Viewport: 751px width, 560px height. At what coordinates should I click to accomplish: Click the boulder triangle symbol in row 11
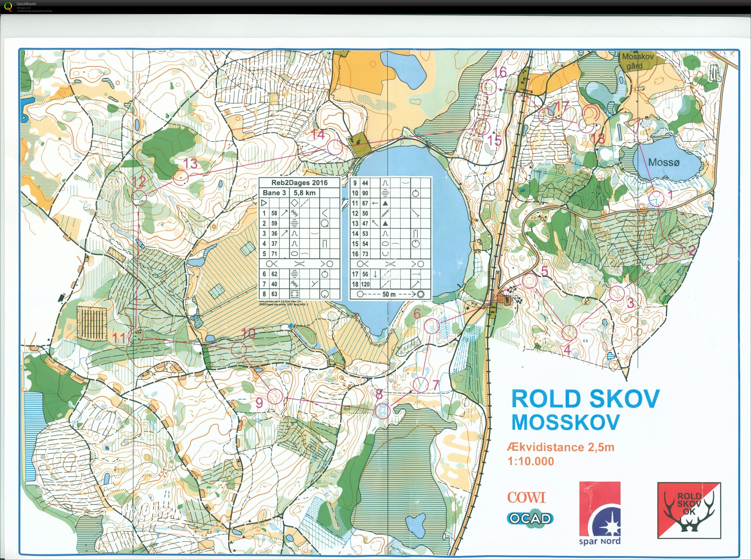coord(385,203)
